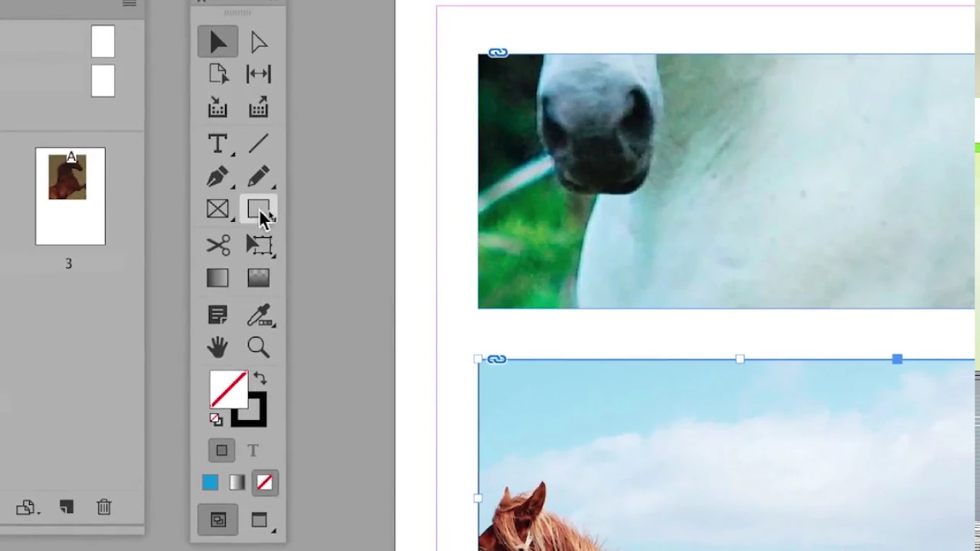Image resolution: width=980 pixels, height=551 pixels.
Task: Pick the Content Placer tool
Action: (258, 107)
